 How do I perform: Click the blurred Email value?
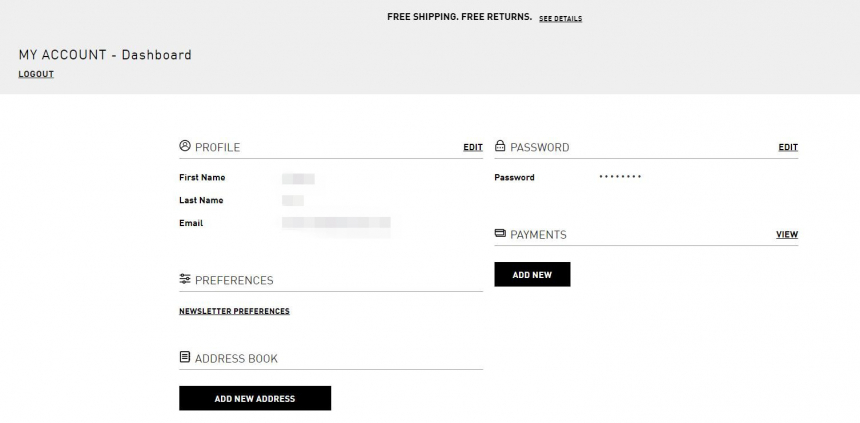(x=336, y=222)
